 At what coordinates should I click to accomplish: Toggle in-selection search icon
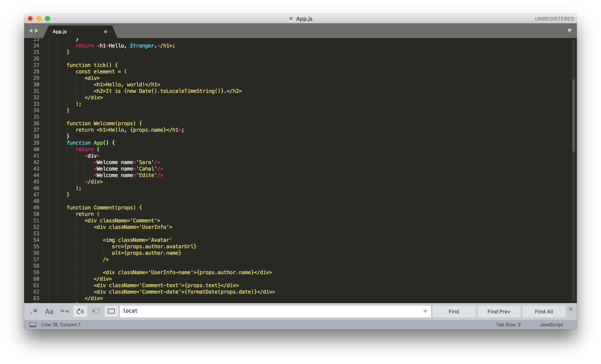(x=96, y=312)
